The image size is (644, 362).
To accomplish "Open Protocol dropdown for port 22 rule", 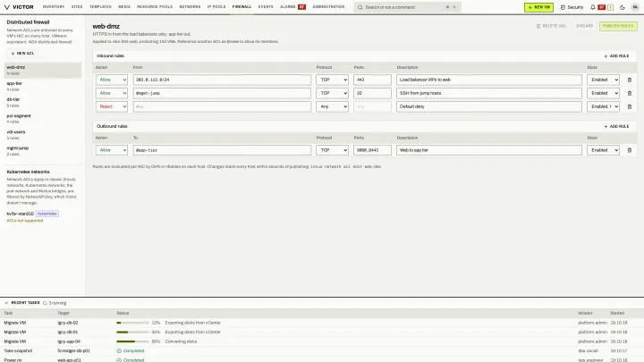I will tap(332, 93).
